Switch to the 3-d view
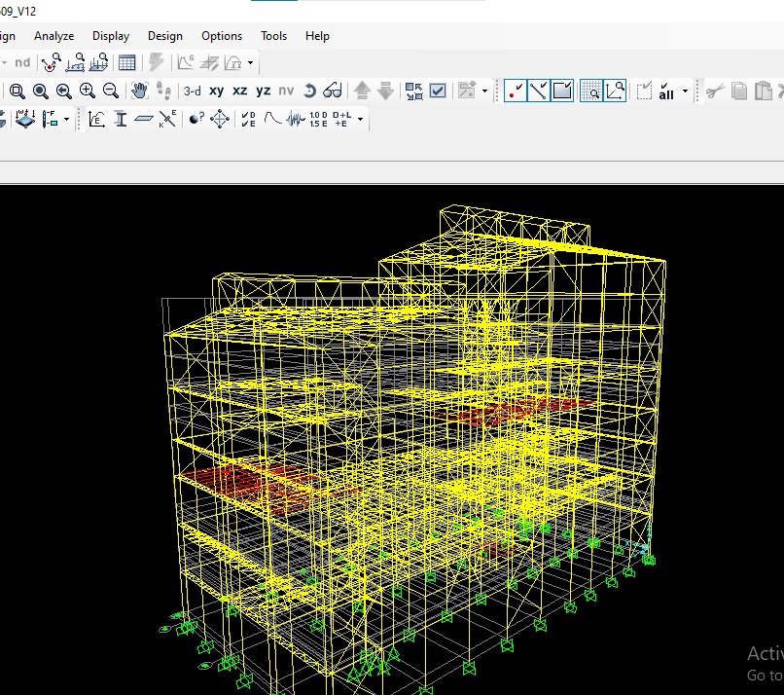This screenshot has width=784, height=695. coord(193,91)
